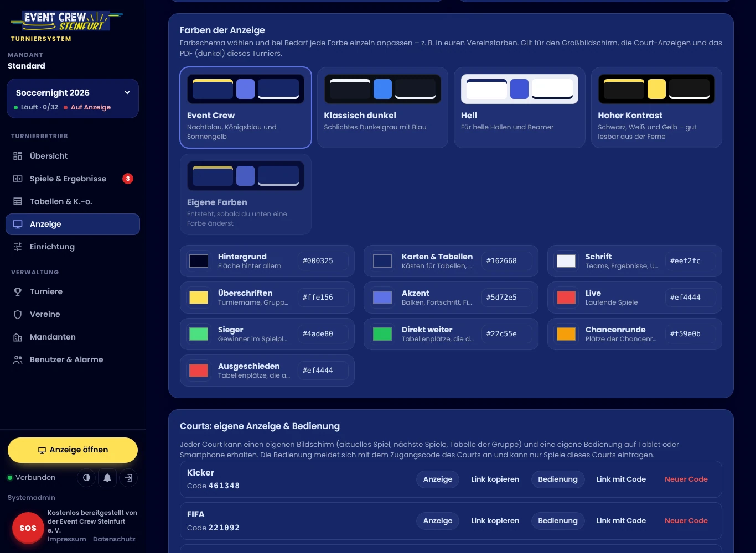Open the yellow Überschriften color swatch
Image resolution: width=756 pixels, height=553 pixels.
tap(199, 298)
